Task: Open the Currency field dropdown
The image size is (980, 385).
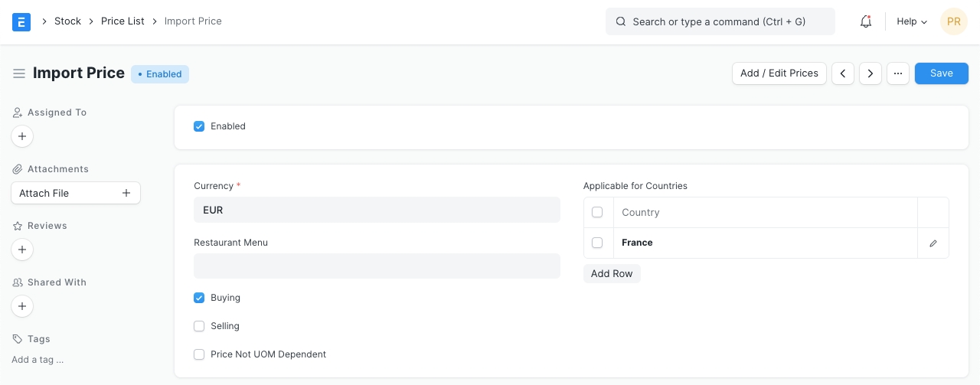Action: click(377, 210)
